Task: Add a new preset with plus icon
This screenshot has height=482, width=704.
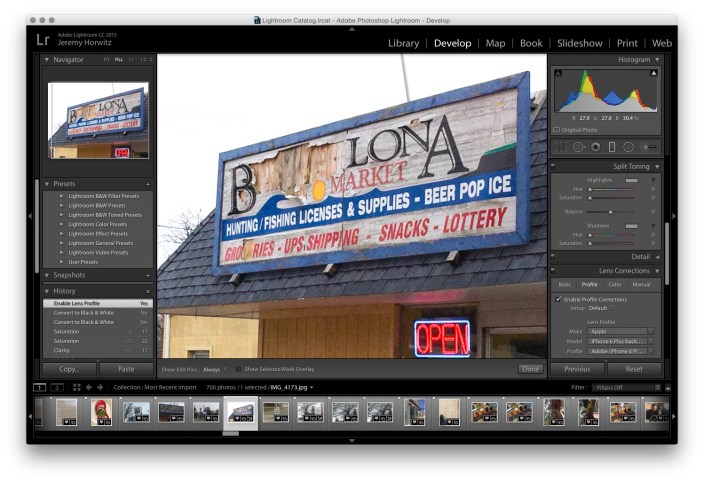Action: pos(148,184)
